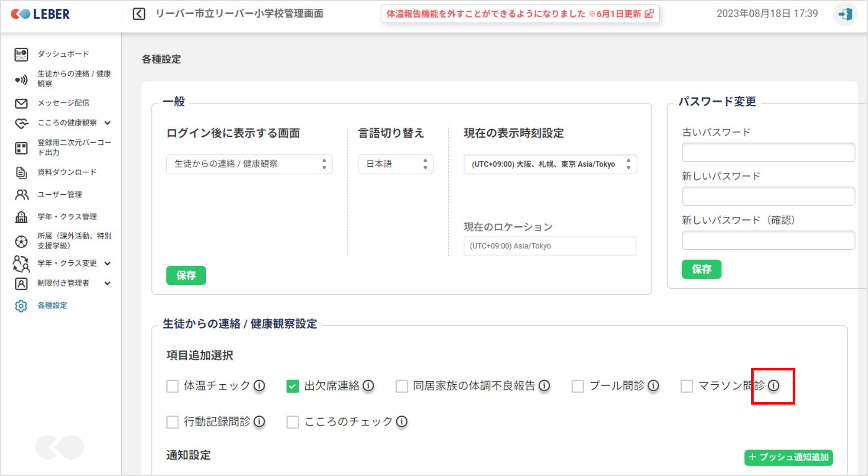Click the プッシュ通知追加 button

pyautogui.click(x=788, y=457)
